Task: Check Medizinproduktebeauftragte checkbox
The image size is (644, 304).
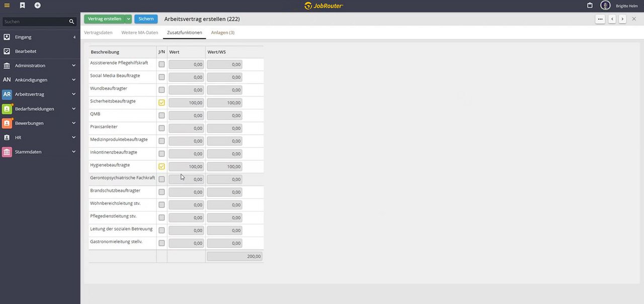Action: pyautogui.click(x=162, y=141)
